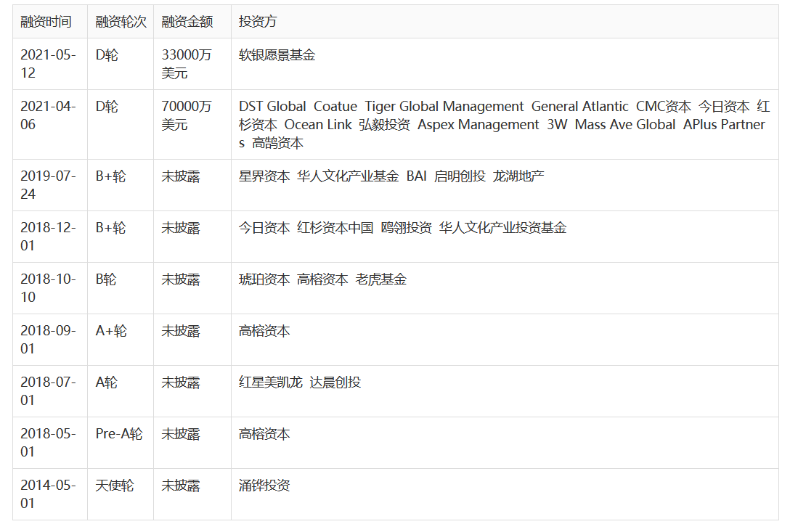Viewport: 790px width, 532px height.
Task: Click investor 老虎基金
Action: tap(380, 279)
